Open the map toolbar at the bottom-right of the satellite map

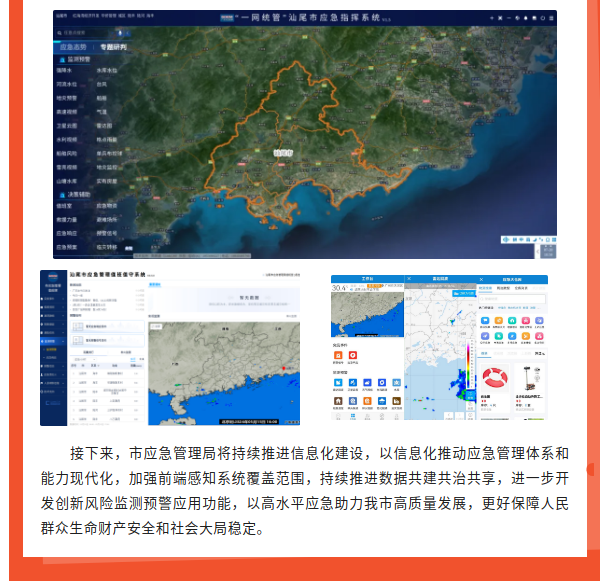tap(528, 240)
